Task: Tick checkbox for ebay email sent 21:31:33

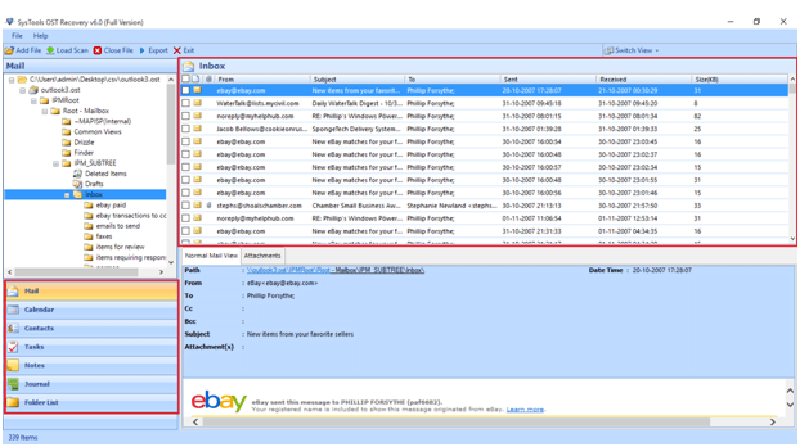Action: (x=186, y=231)
